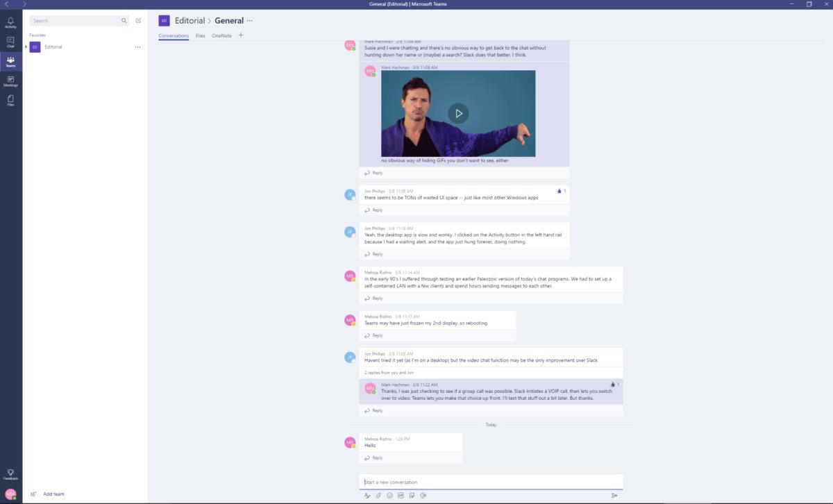The height and width of the screenshot is (504, 833).
Task: Add a new tab with the plus icon
Action: pyautogui.click(x=241, y=35)
